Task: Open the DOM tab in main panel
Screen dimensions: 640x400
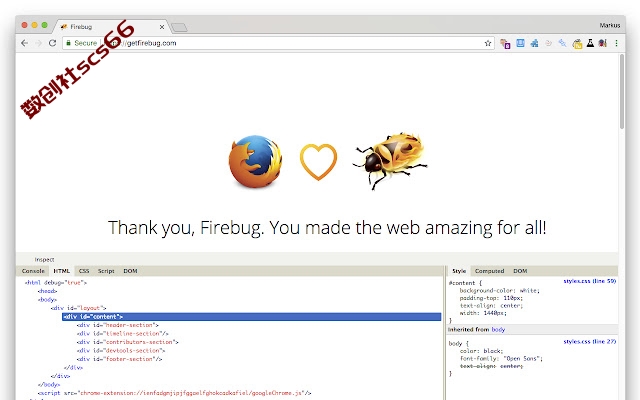Action: point(130,271)
